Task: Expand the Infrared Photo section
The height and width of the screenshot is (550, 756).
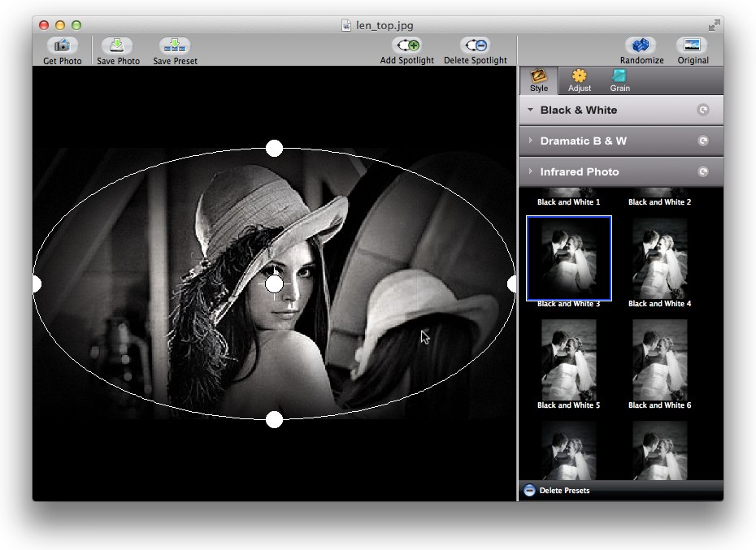Action: (x=621, y=171)
